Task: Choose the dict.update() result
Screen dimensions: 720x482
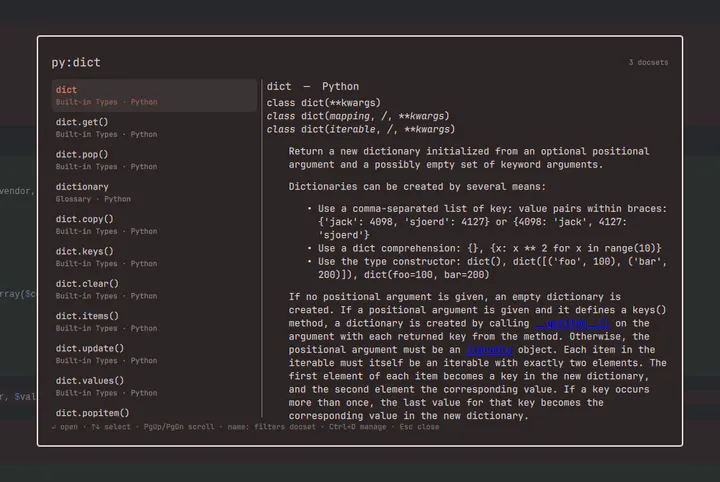Action: [154, 354]
